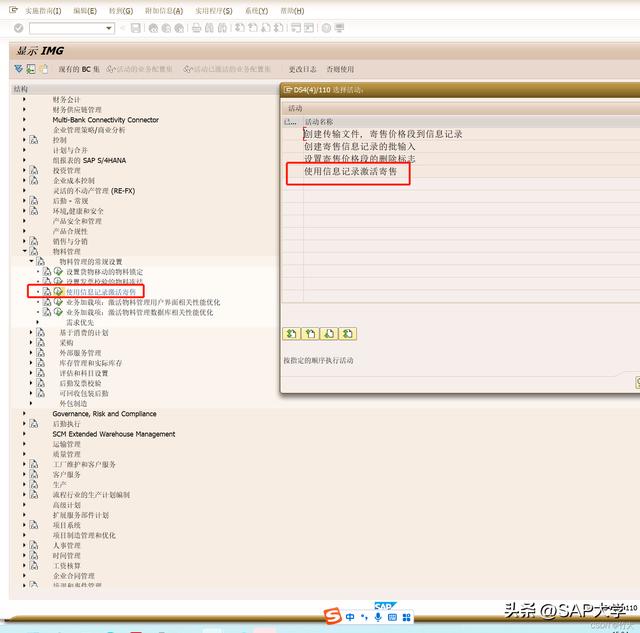Click the Expand All icon under 显示 IMG
This screenshot has width=640, height=633.
point(18,69)
